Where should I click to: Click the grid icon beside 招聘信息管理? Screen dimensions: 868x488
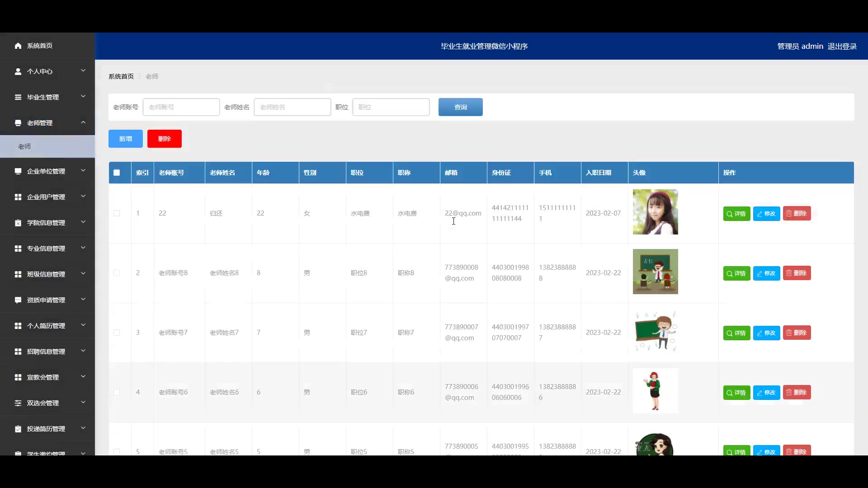pos(18,352)
